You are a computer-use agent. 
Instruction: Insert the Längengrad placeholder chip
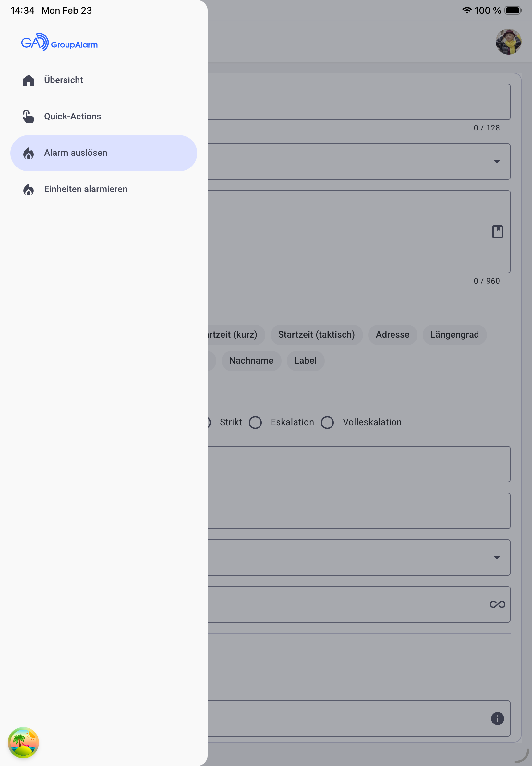tap(454, 335)
